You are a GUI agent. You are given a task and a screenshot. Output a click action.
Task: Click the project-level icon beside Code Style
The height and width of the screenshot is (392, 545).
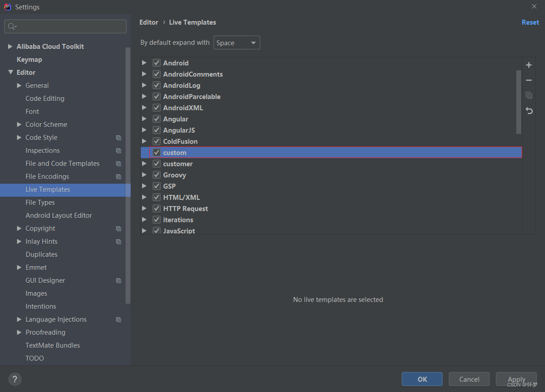click(118, 138)
